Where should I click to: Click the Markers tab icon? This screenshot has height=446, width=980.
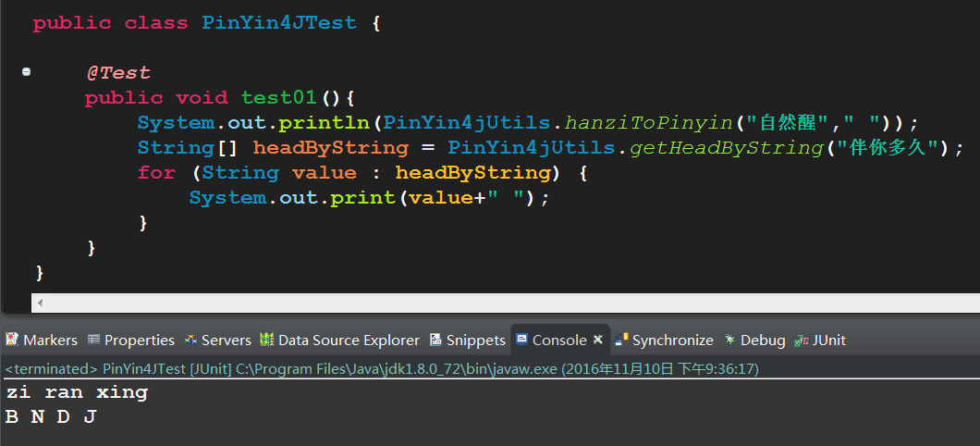[x=12, y=340]
